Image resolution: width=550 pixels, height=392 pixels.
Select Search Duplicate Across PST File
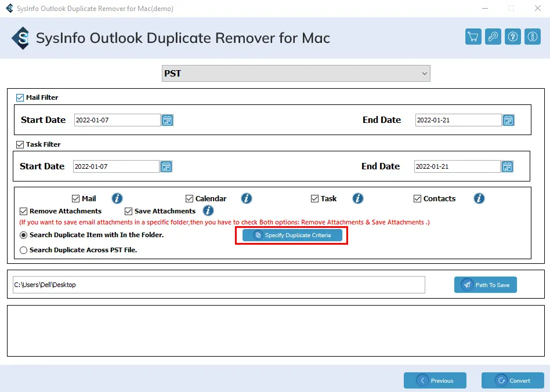[x=24, y=251]
